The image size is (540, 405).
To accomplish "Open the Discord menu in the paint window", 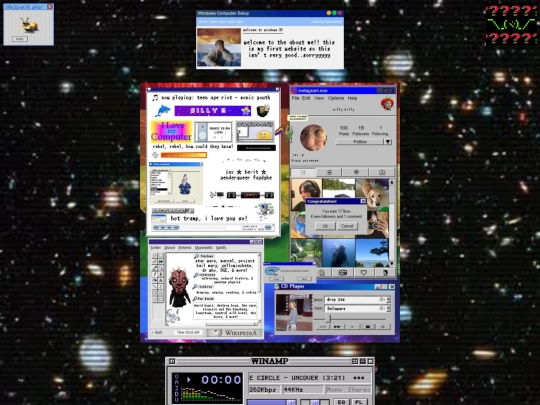I will pyautogui.click(x=169, y=248).
